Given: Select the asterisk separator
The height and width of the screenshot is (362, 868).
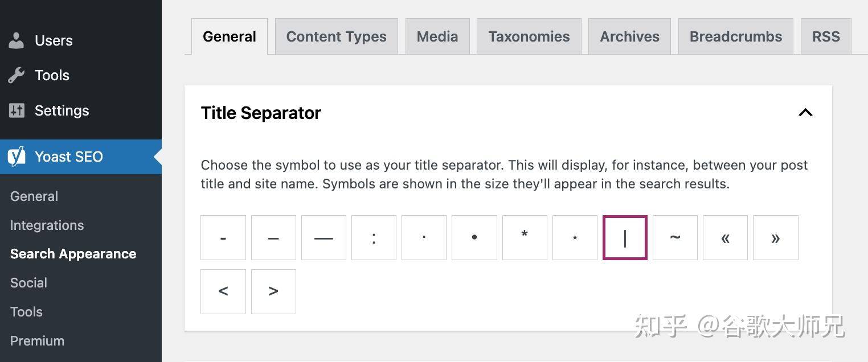Looking at the screenshot, I should click(x=525, y=237).
